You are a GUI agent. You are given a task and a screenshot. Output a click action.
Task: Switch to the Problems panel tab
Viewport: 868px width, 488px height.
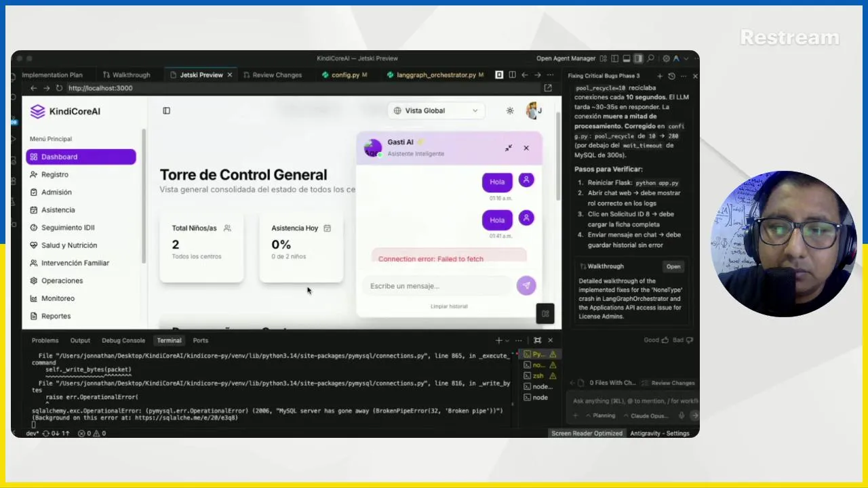(45, 340)
